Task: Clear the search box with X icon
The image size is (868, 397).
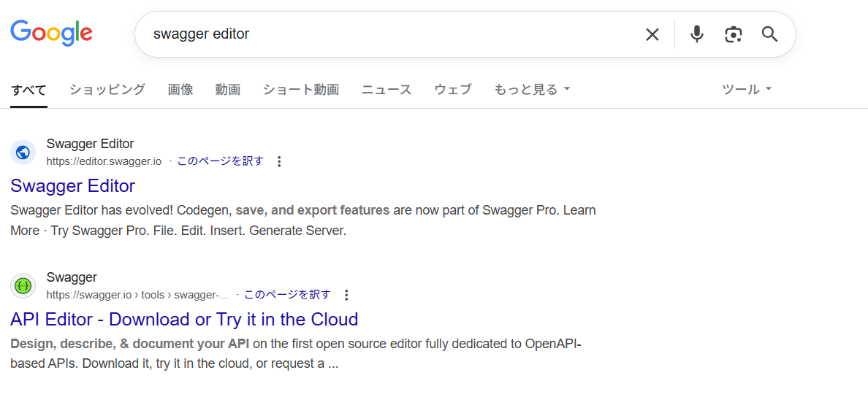Action: pos(652,34)
